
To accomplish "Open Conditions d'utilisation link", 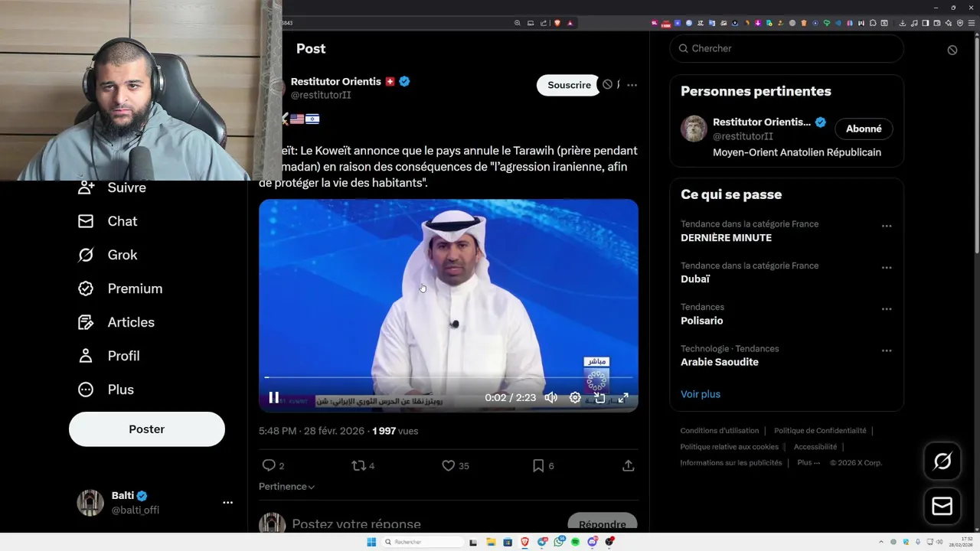I will (x=720, y=431).
